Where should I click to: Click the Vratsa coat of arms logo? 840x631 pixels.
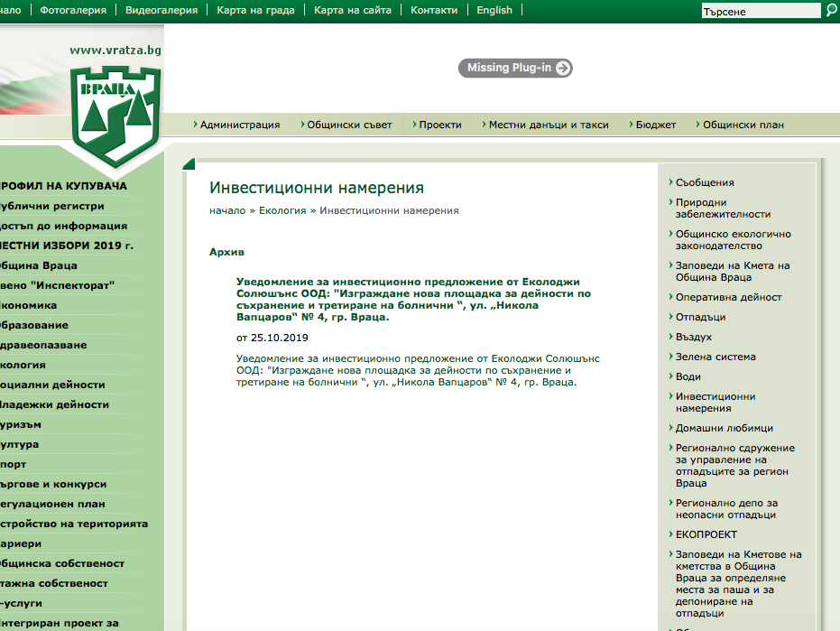(x=115, y=116)
